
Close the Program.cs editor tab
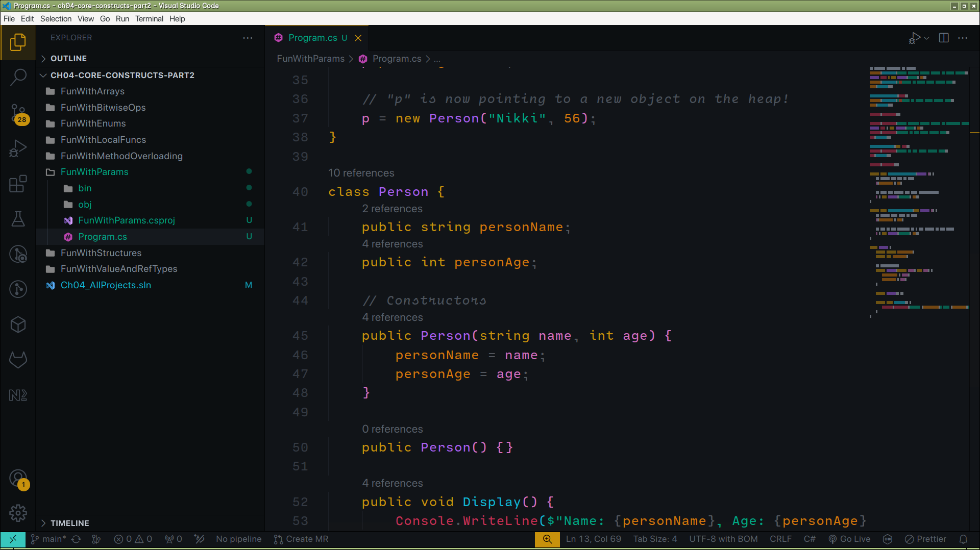pyautogui.click(x=358, y=38)
